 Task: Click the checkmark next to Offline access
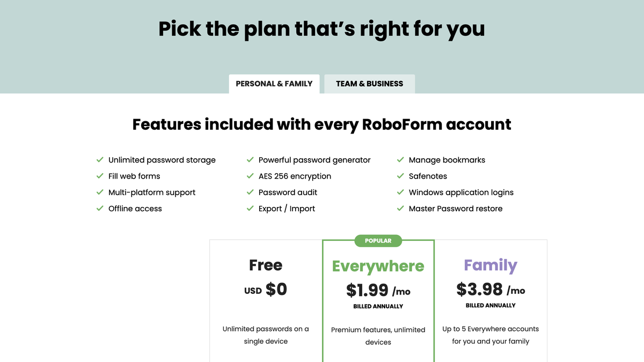(100, 209)
